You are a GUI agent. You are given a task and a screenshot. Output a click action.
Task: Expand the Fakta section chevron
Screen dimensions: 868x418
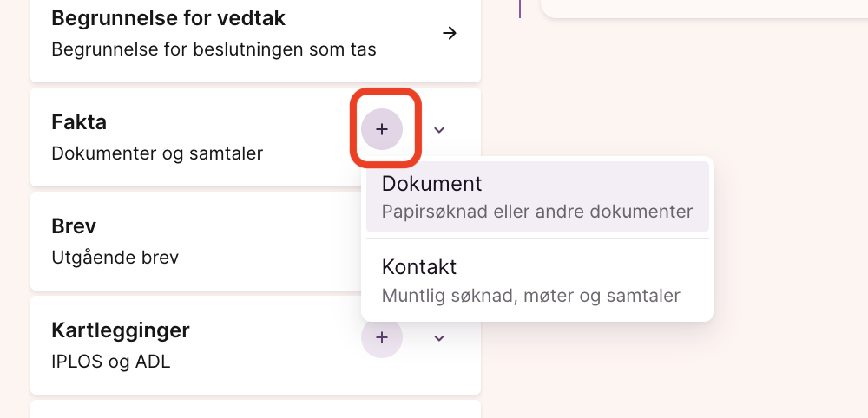pyautogui.click(x=439, y=130)
